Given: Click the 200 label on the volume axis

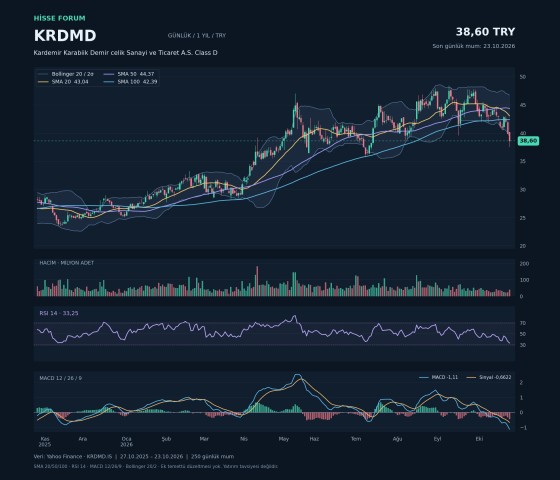Looking at the screenshot, I should [524, 264].
